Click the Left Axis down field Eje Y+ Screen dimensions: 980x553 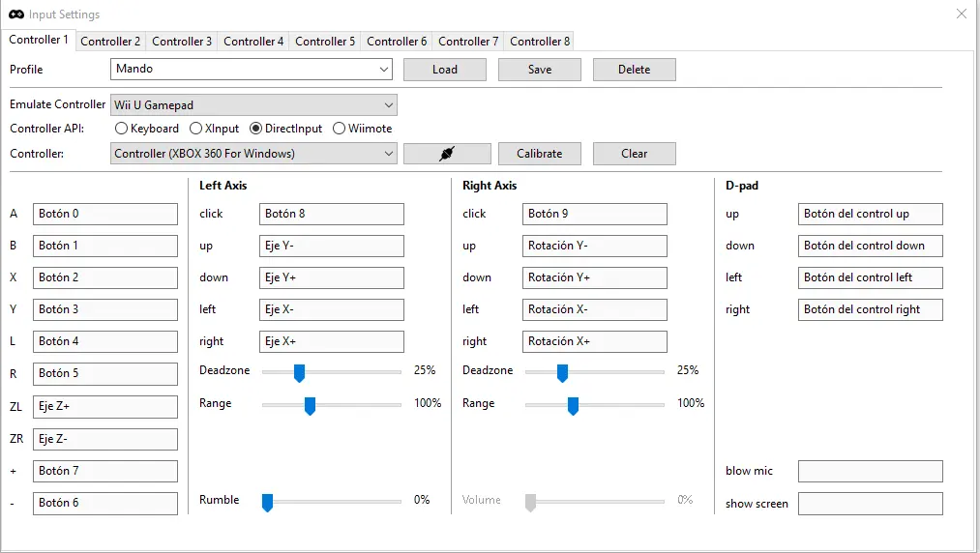point(331,277)
